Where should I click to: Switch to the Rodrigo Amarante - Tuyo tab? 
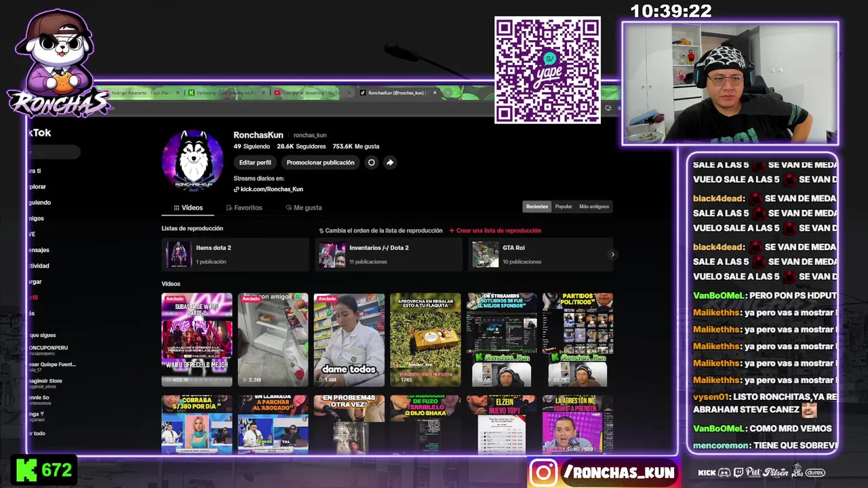click(142, 93)
